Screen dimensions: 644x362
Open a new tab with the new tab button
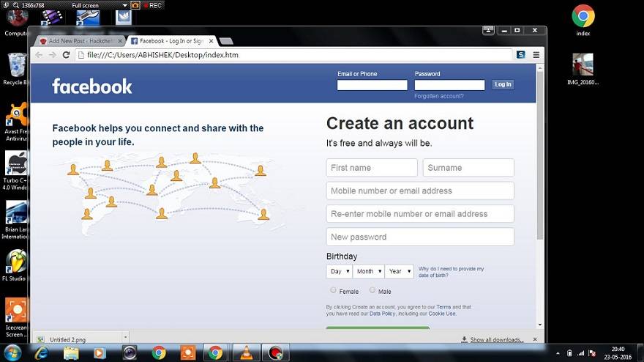pos(226,41)
